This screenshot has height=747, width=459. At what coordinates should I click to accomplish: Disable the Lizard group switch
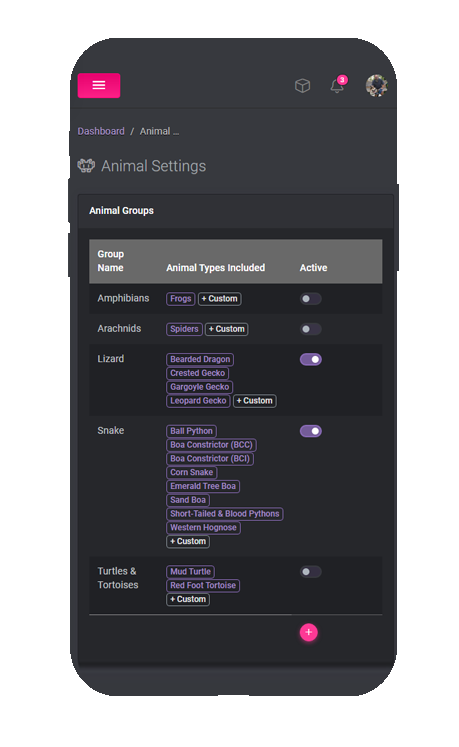[x=310, y=359]
